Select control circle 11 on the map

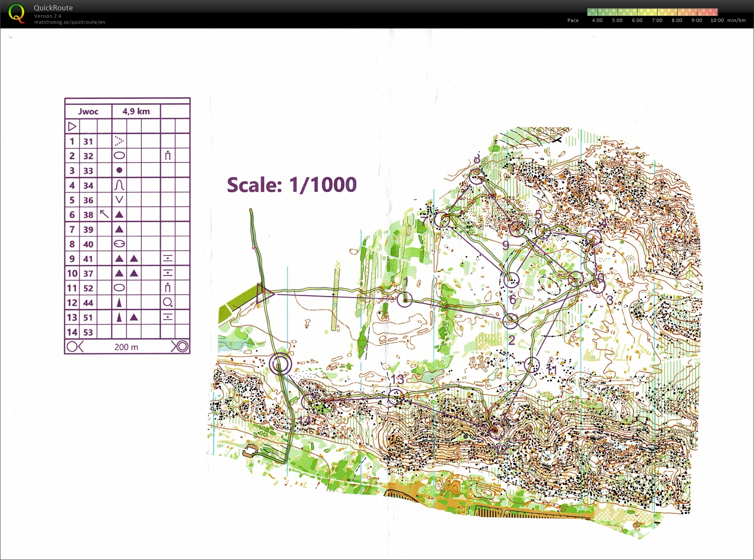pos(532,365)
